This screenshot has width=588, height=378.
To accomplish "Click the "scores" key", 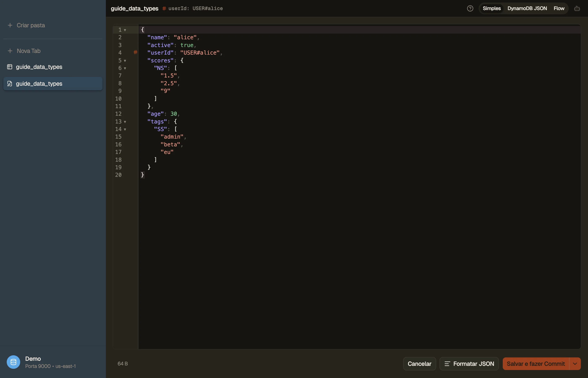I will pos(160,60).
